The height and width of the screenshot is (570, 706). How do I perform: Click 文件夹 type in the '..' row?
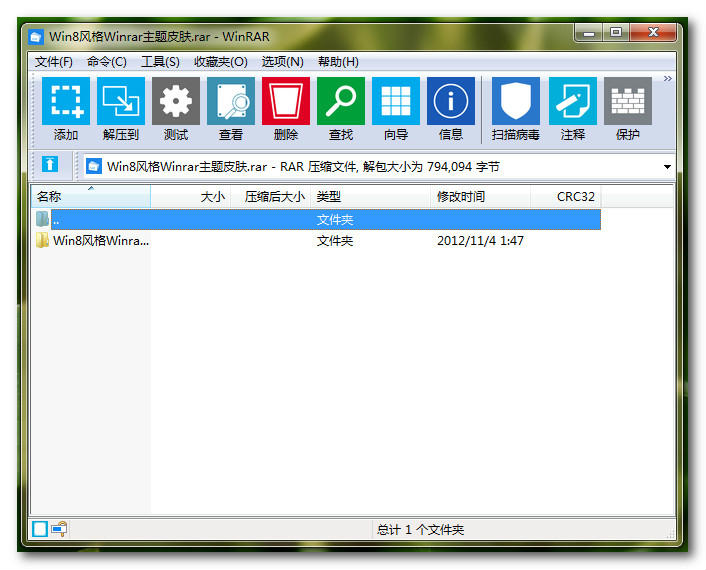335,220
